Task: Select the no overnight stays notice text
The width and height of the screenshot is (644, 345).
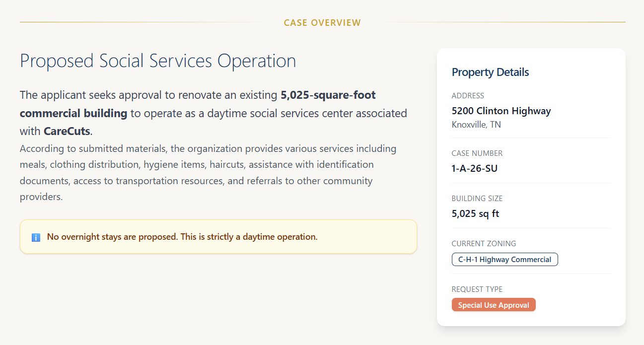Action: [x=182, y=237]
